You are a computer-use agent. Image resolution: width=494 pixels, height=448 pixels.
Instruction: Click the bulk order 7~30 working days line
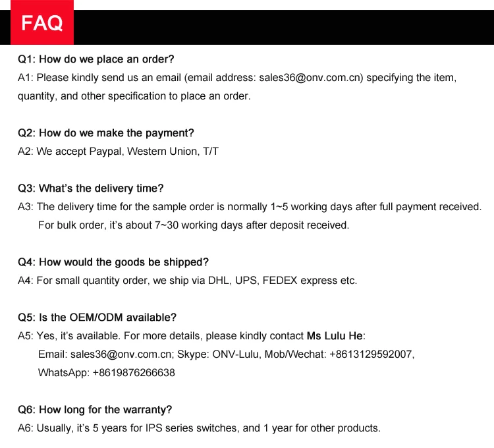[194, 225]
